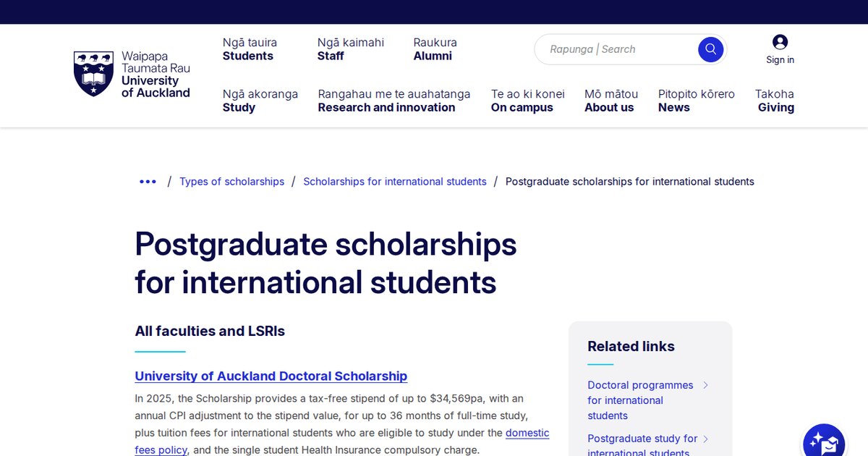868x456 pixels.
Task: Go to Types of scholarships breadcrumb
Action: [x=232, y=182]
